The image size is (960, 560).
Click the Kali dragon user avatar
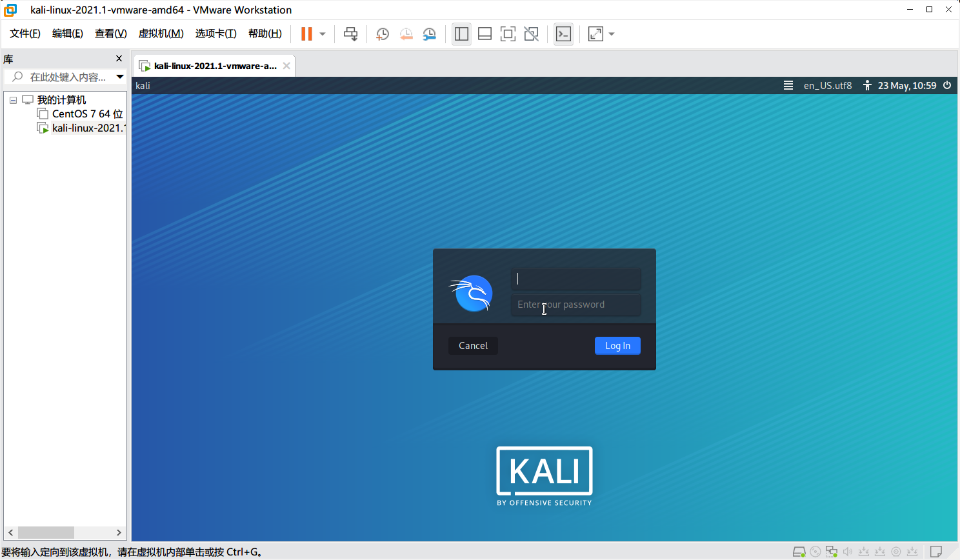472,294
